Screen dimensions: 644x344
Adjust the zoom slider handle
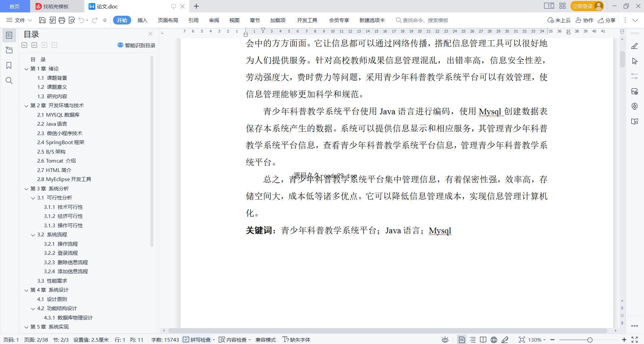[590, 340]
